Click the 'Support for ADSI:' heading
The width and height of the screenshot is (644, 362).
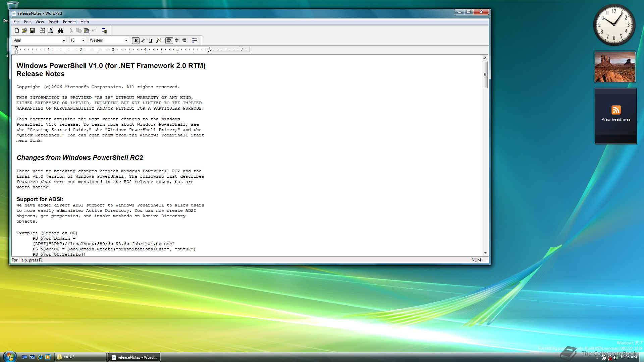coord(40,199)
